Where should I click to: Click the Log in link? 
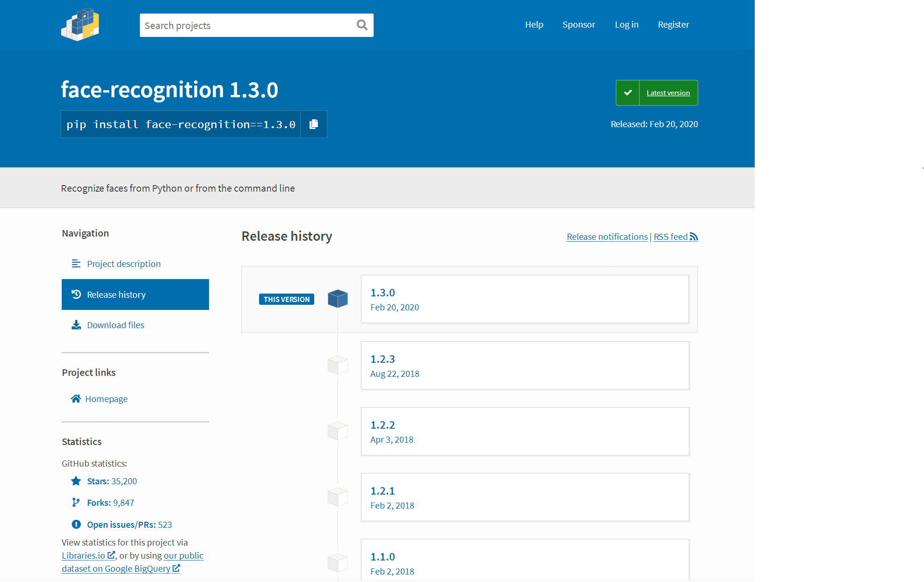pos(627,24)
